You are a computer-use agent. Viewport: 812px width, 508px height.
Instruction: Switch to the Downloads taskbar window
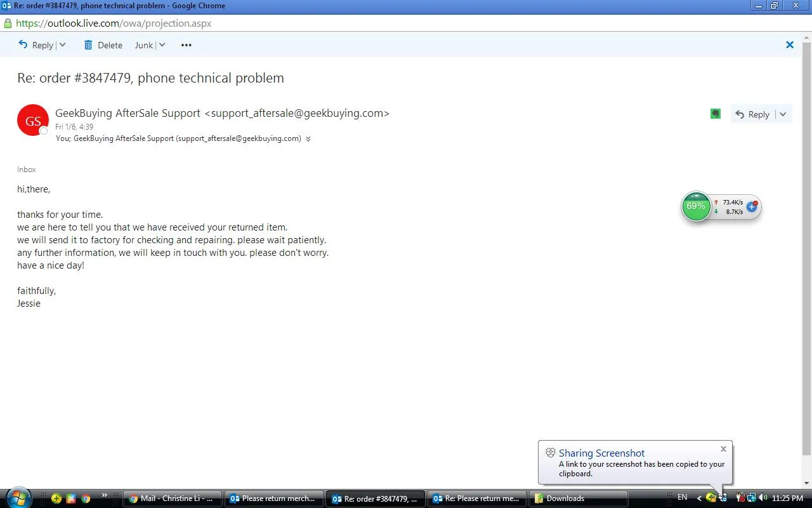click(578, 498)
